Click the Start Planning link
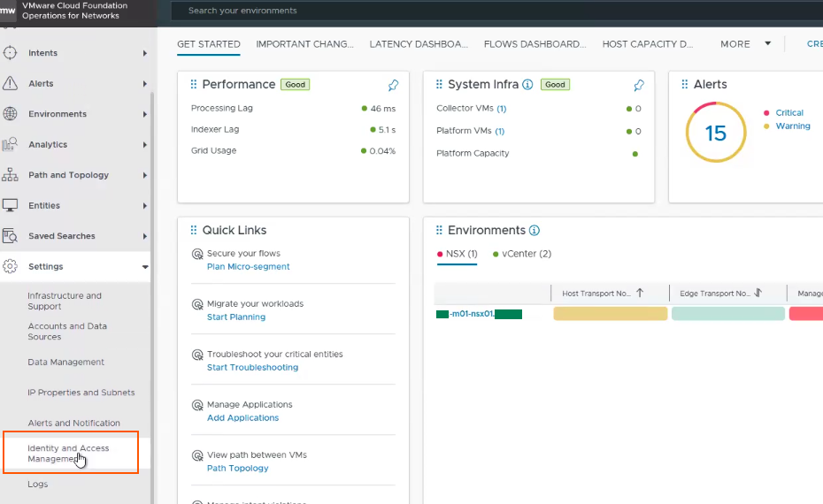The image size is (823, 504). 236,317
